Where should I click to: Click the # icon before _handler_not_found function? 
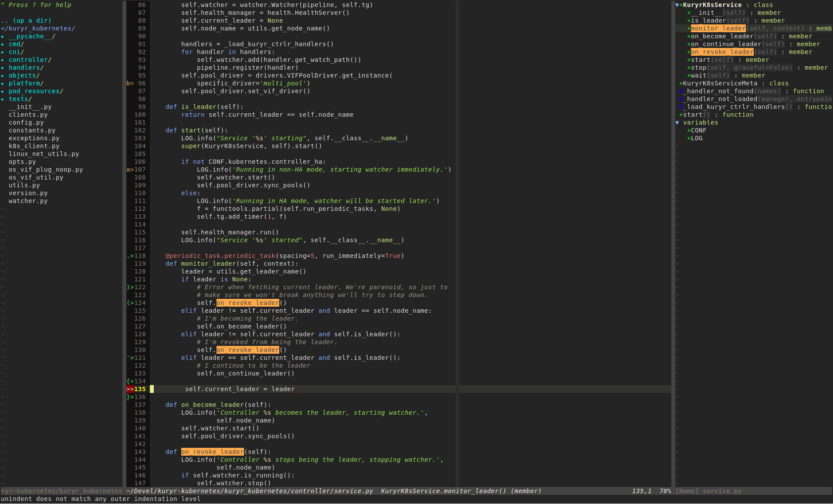681,91
